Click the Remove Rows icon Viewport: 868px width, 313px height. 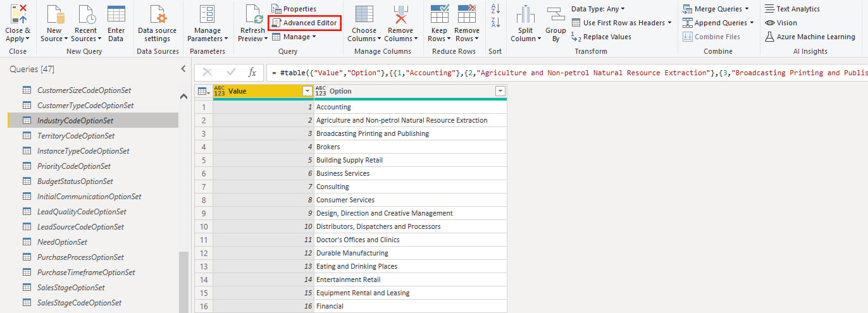click(x=467, y=14)
